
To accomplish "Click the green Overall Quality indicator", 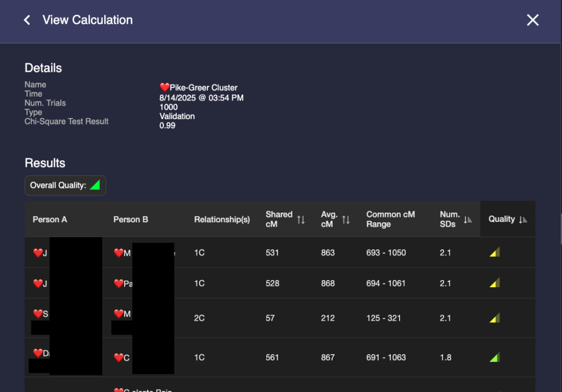I will click(x=94, y=186).
